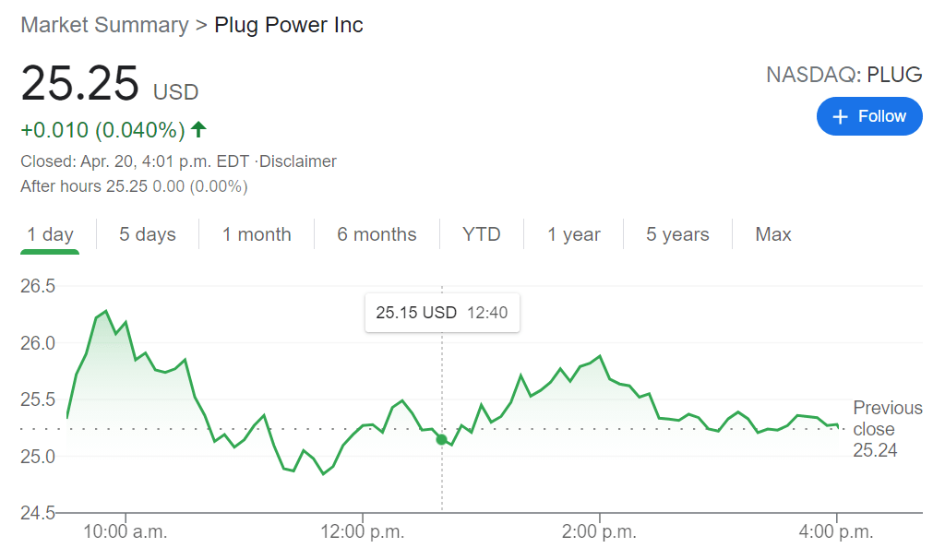The width and height of the screenshot is (945, 560).
Task: Click the 25.15 USD tooltip box
Action: point(442,313)
